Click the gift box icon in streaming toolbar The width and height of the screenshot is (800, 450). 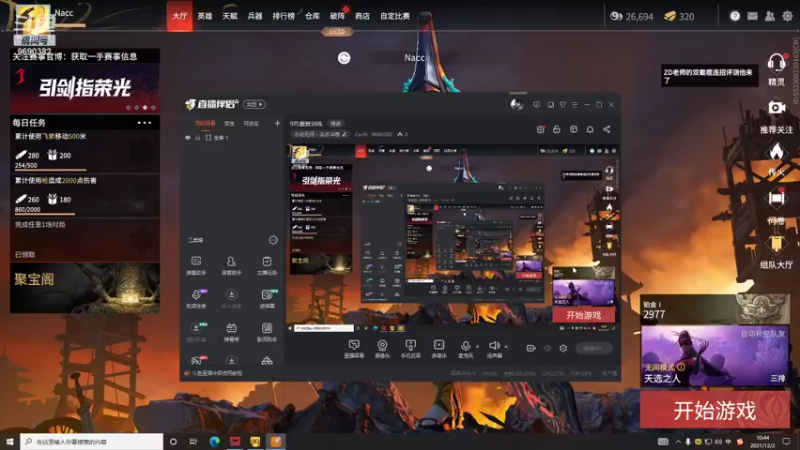(540, 129)
